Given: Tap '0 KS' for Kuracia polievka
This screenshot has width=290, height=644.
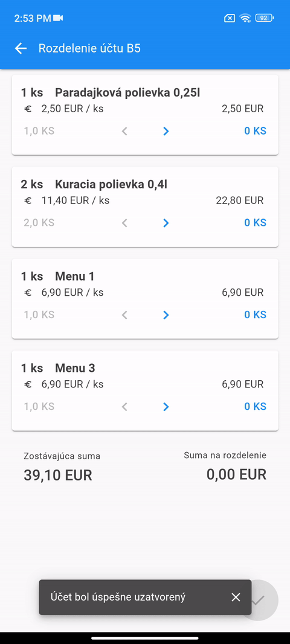Looking at the screenshot, I should click(x=255, y=223).
